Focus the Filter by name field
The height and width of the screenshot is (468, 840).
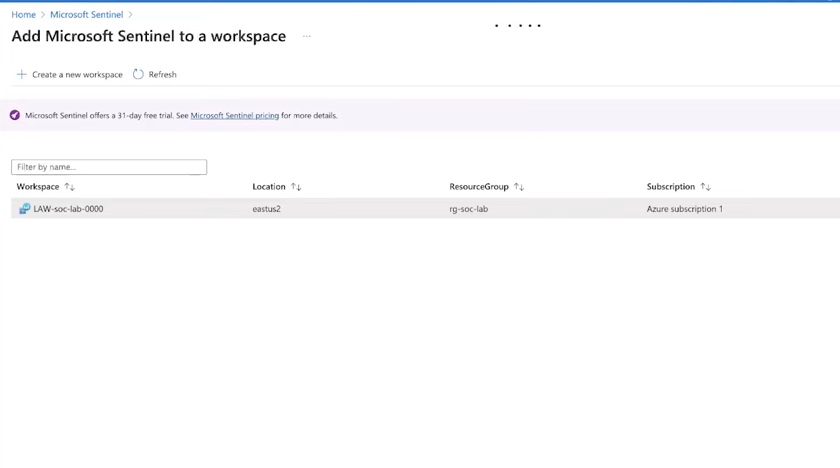click(109, 167)
